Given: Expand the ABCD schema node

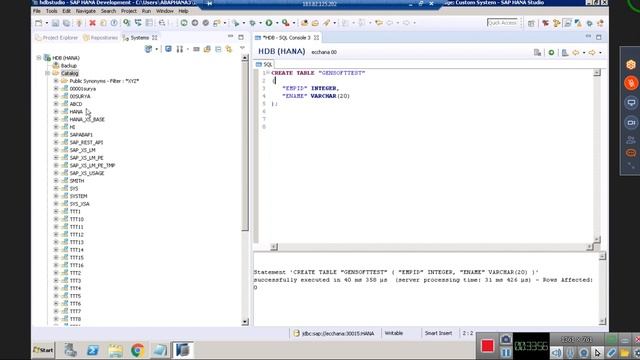Looking at the screenshot, I should (56, 104).
